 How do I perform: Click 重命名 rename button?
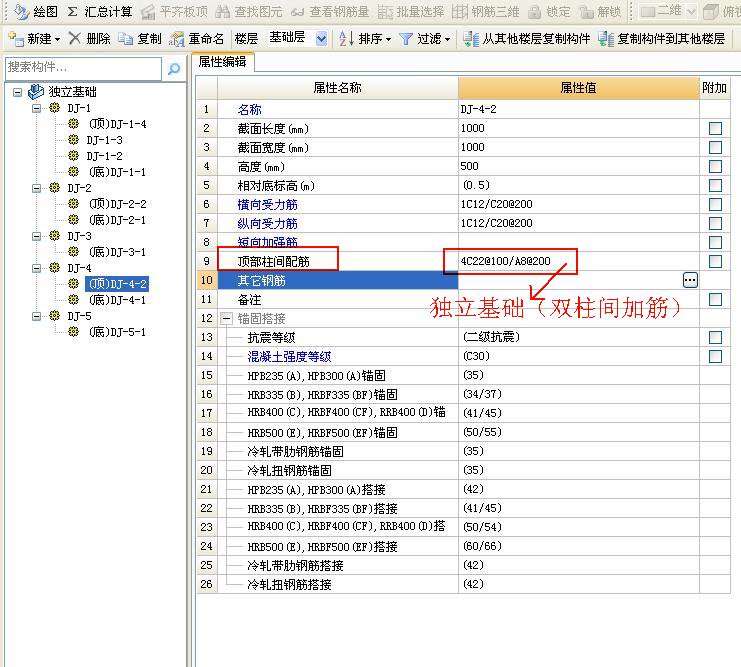pos(196,38)
